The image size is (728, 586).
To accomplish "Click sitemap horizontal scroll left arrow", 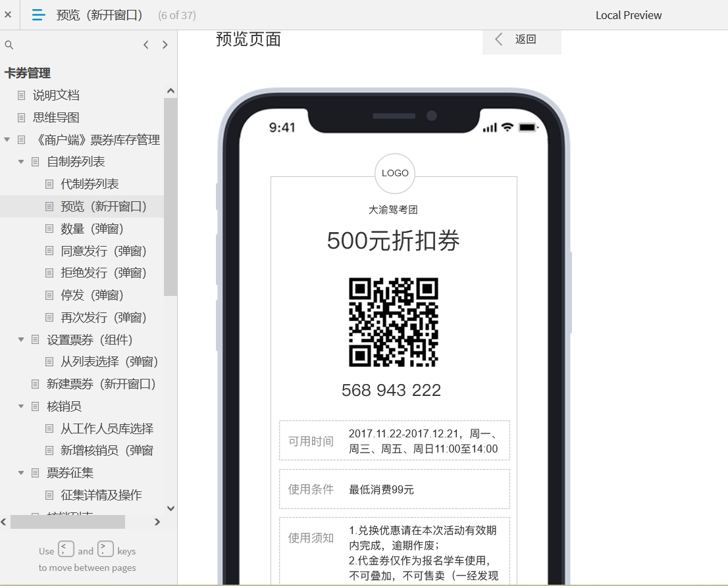I will click(4, 522).
